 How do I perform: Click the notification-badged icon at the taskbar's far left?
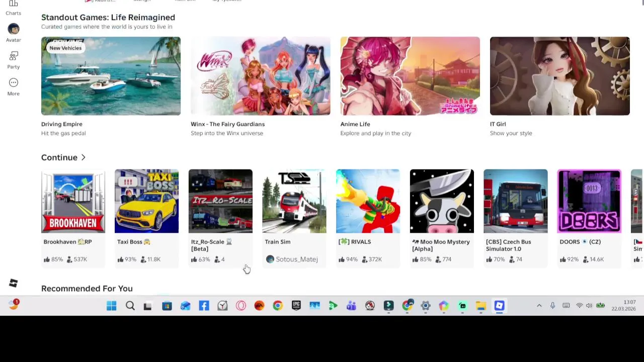(14, 305)
